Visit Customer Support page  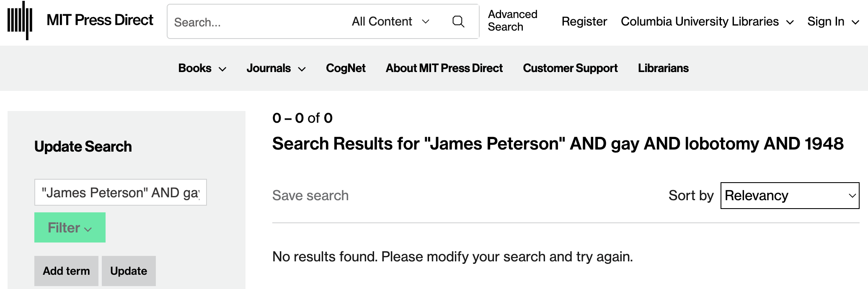click(570, 68)
